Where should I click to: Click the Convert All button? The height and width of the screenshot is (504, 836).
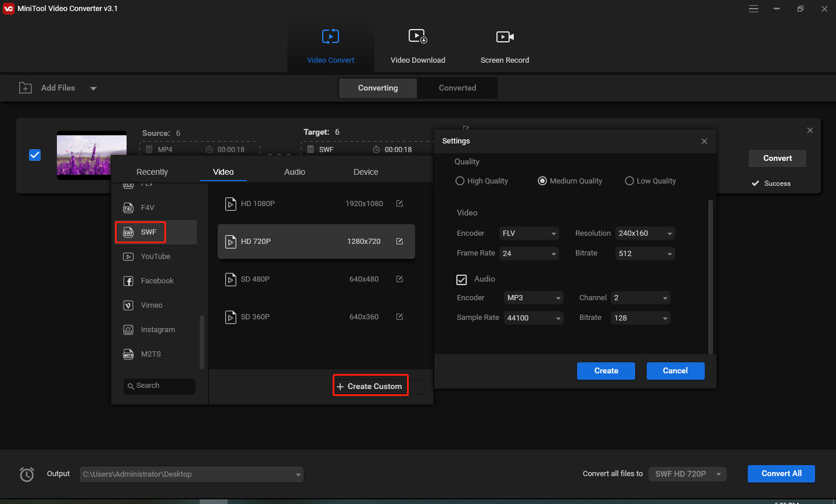point(781,474)
